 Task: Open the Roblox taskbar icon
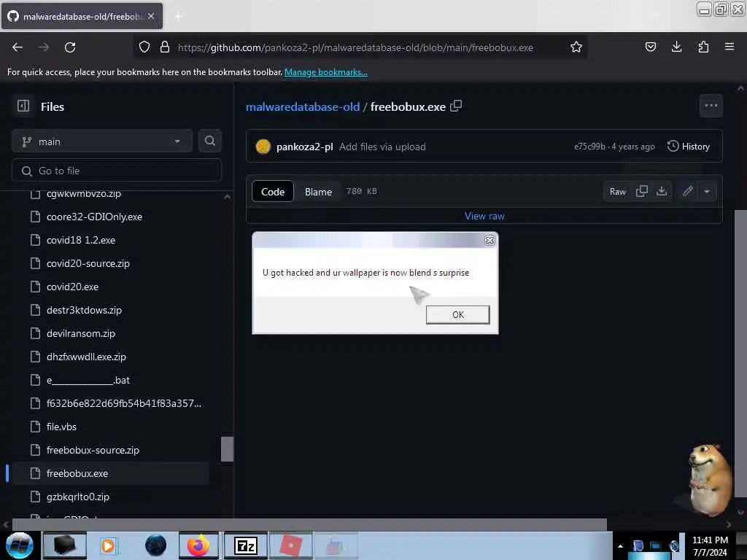tap(290, 545)
